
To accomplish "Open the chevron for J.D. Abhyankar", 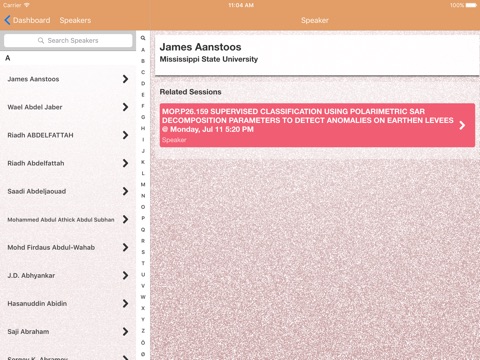I will tap(125, 275).
